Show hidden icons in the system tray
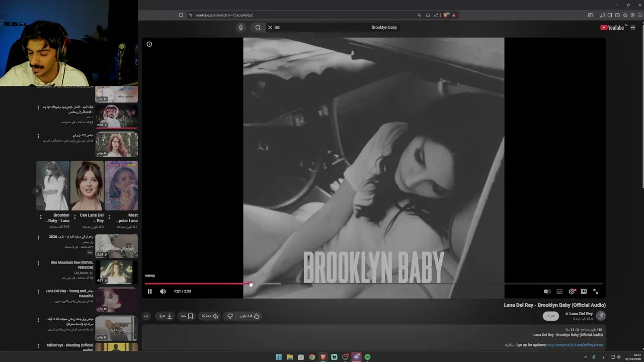This screenshot has width=644, height=362. (x=586, y=357)
